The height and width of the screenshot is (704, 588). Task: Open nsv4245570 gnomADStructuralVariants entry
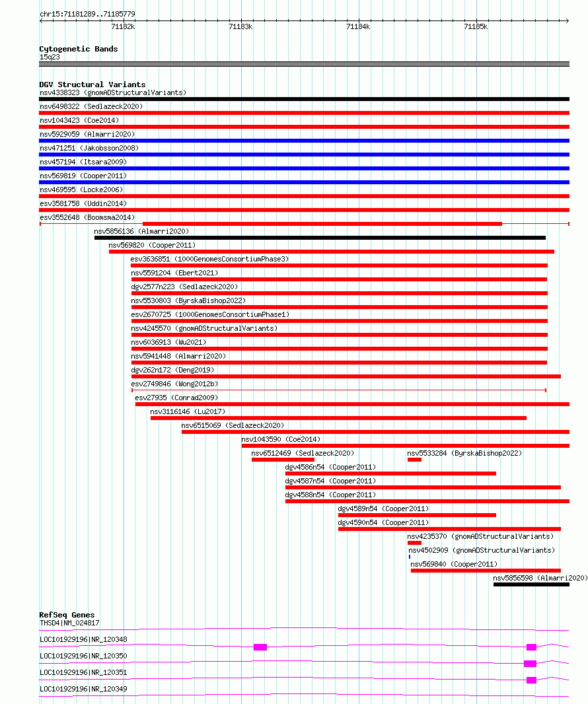(204, 329)
